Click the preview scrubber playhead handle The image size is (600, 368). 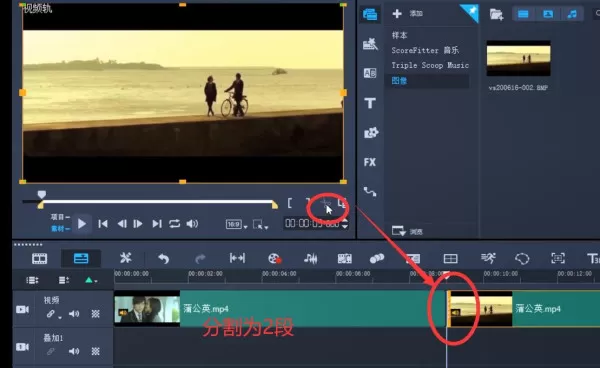point(42,194)
